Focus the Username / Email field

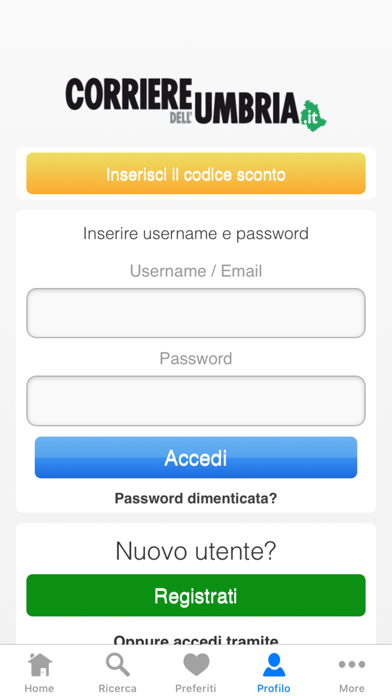coord(196,313)
